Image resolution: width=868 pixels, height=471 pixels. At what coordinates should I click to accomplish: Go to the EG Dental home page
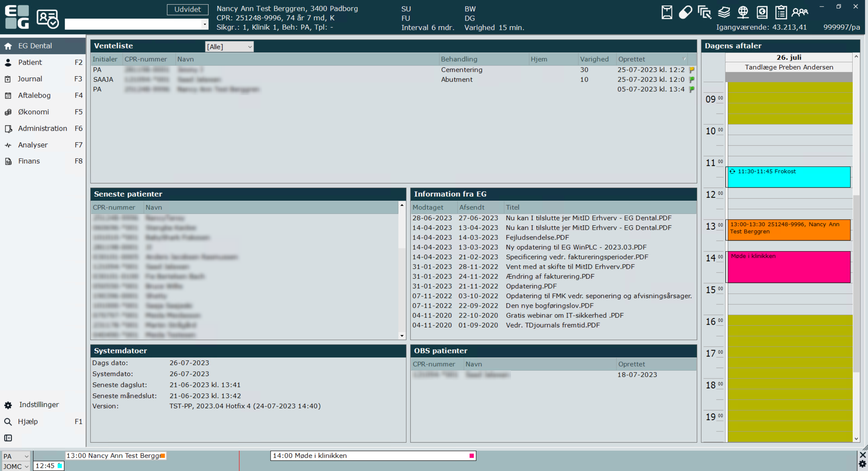43,46
